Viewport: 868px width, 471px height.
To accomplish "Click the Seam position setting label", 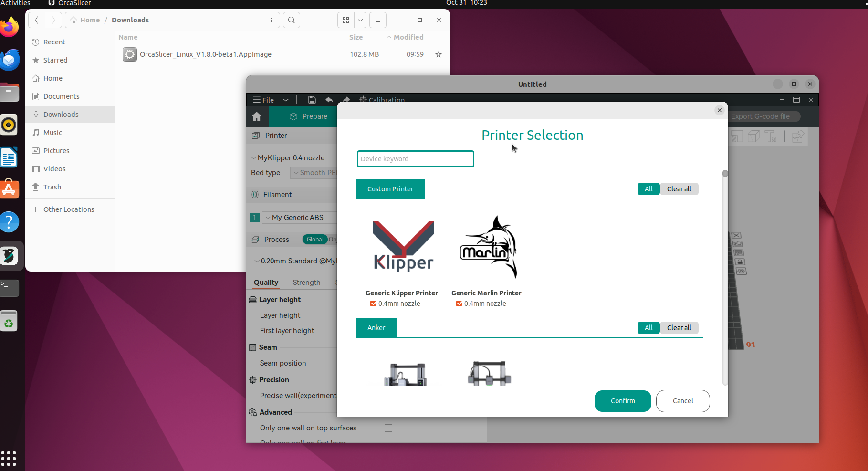I will pyautogui.click(x=283, y=363).
